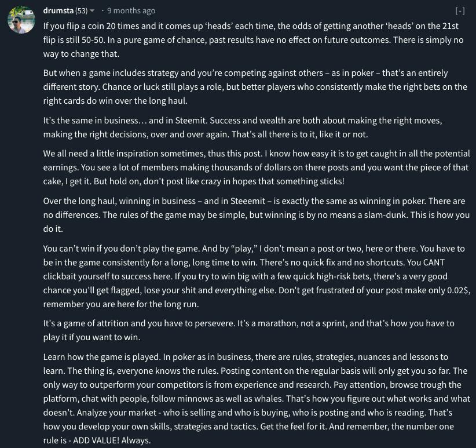Click the reputation score (53)
The image size is (476, 448).
pos(81,10)
